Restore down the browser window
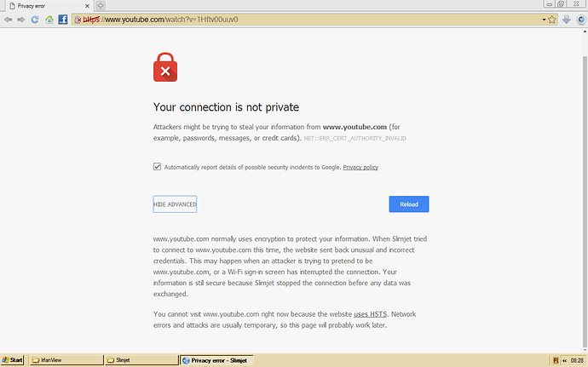Viewport: 588px width, 367px height. point(561,4)
